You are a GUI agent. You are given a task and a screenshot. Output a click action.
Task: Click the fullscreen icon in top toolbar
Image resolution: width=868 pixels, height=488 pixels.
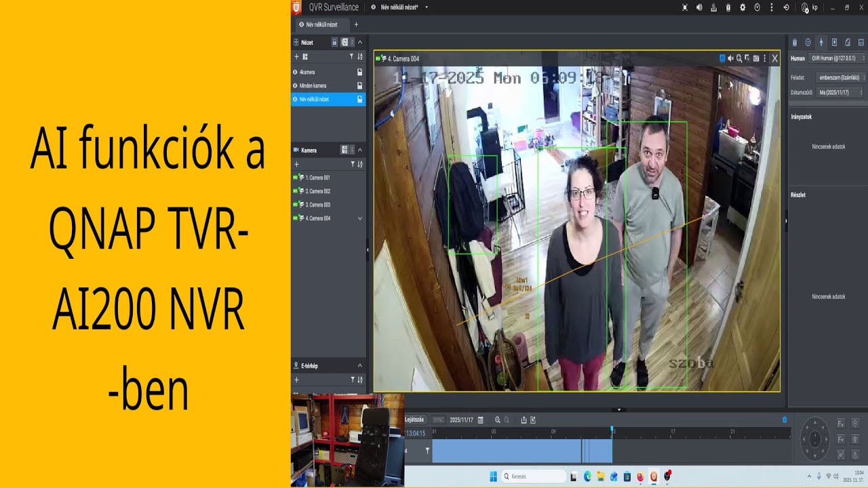pos(684,7)
